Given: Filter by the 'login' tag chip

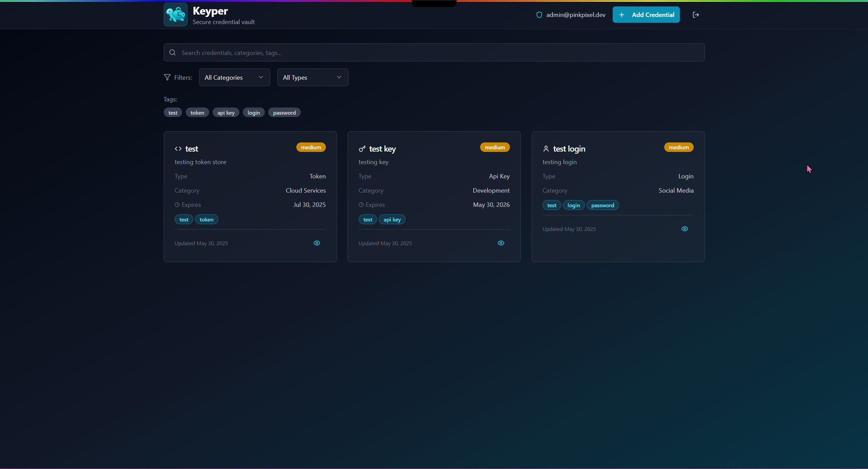Looking at the screenshot, I should click(254, 113).
